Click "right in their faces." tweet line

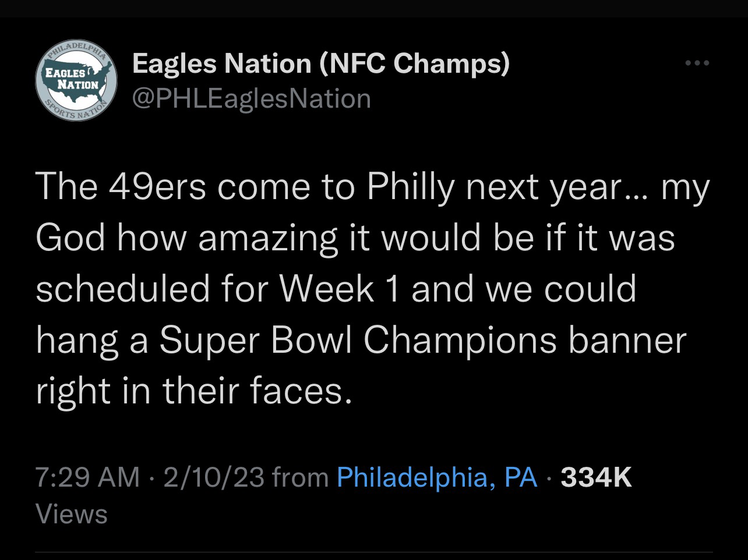pyautogui.click(x=194, y=391)
